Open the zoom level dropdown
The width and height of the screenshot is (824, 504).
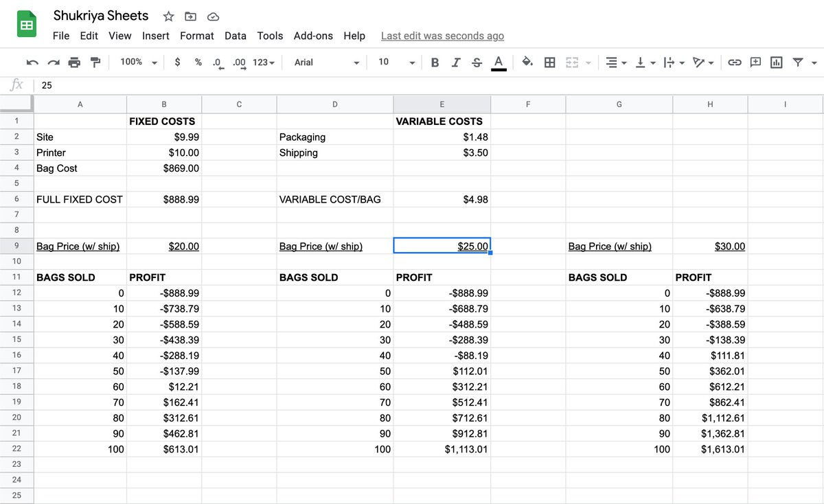coord(137,62)
